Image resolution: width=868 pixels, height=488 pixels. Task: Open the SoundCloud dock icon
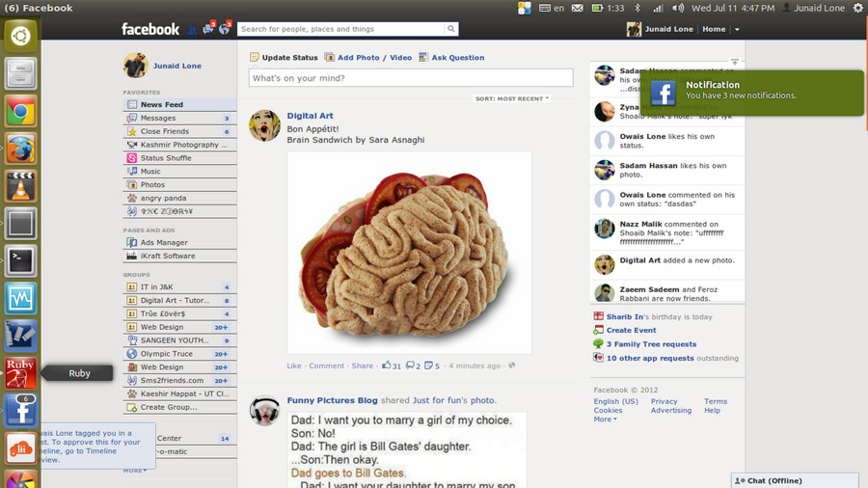tap(20, 447)
